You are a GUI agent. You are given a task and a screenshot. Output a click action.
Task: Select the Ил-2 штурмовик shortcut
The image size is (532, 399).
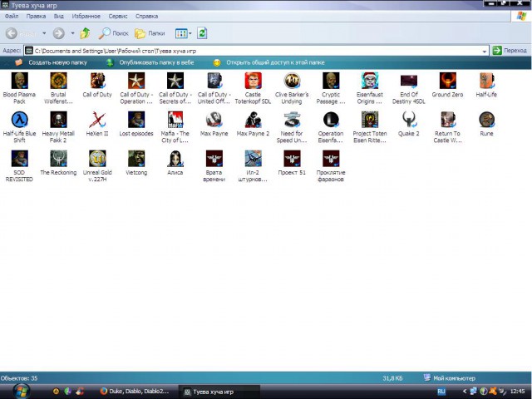coord(253,159)
